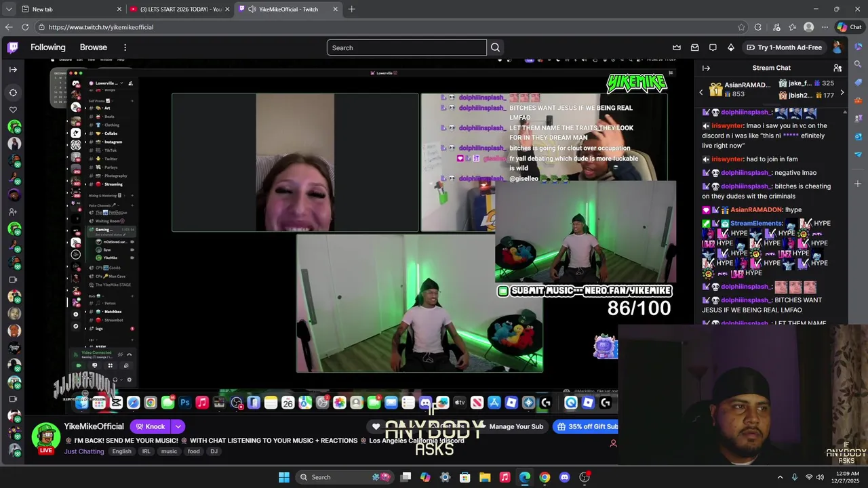Select top gifter AsianRAMADON leaderboard entry
The height and width of the screenshot is (488, 868).
[740, 89]
